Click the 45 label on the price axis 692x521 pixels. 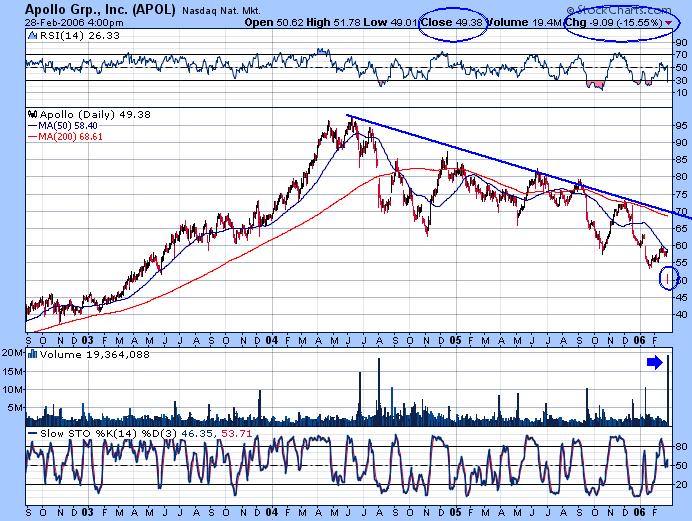681,297
